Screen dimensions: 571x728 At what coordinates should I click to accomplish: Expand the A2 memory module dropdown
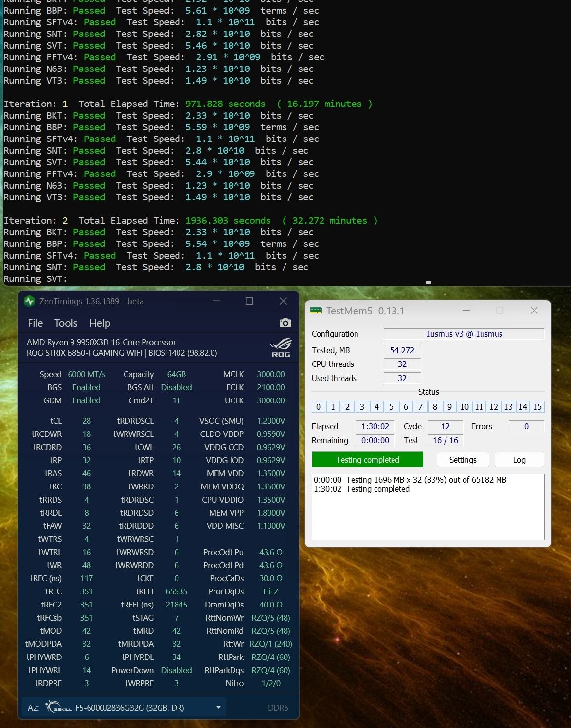218,708
